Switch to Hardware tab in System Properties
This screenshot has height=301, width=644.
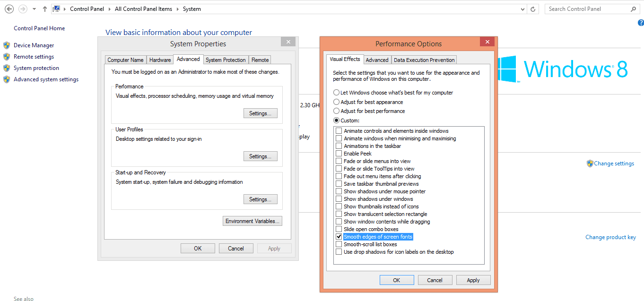coord(160,60)
